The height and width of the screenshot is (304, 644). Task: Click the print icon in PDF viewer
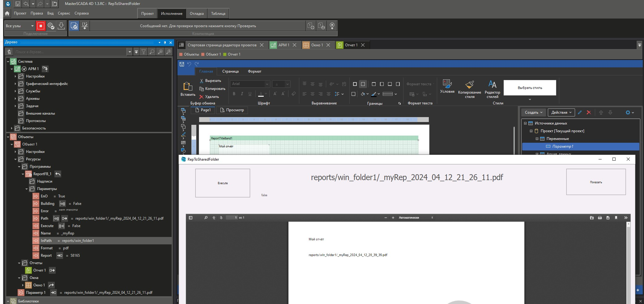(600, 218)
